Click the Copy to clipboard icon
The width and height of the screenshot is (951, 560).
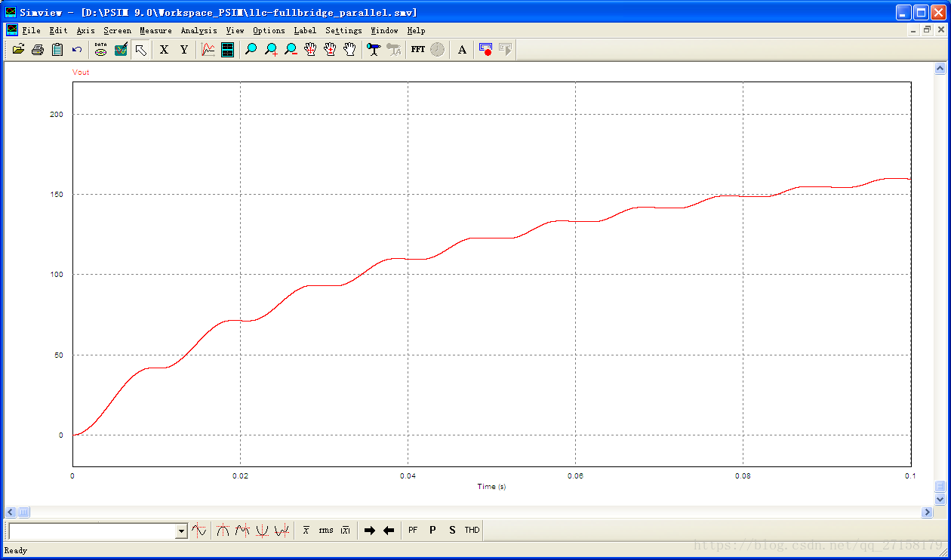pyautogui.click(x=57, y=50)
